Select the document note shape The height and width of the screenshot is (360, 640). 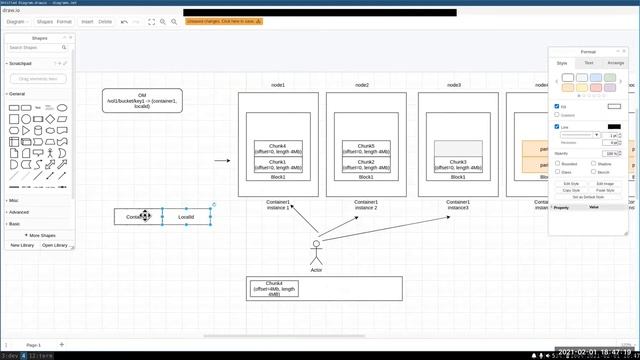14,153
